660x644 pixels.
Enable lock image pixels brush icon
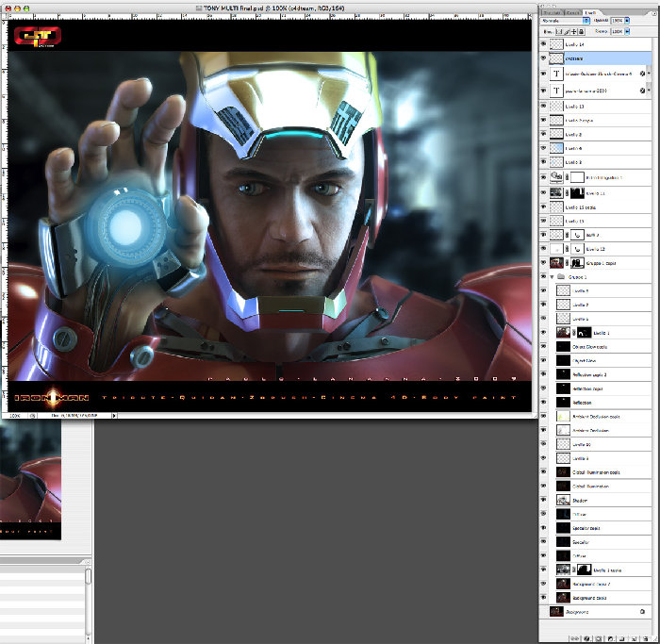(567, 31)
